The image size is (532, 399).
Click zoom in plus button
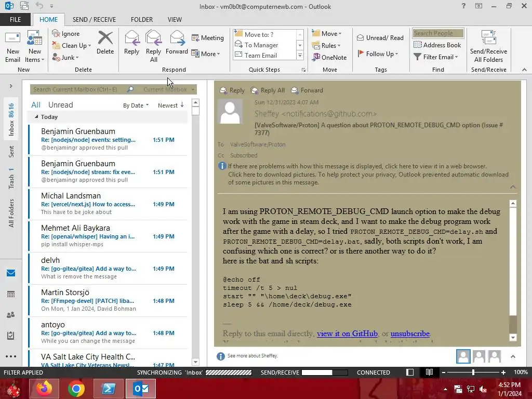pos(503,372)
